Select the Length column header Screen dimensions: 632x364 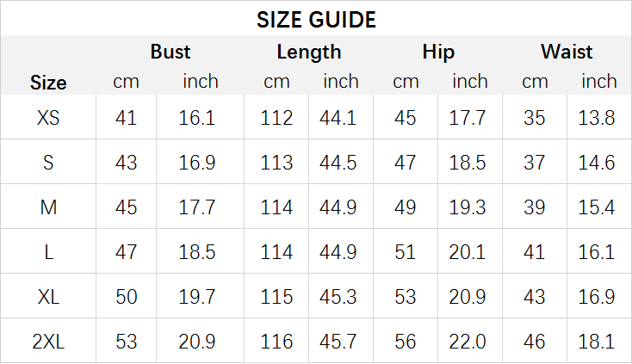click(x=309, y=52)
